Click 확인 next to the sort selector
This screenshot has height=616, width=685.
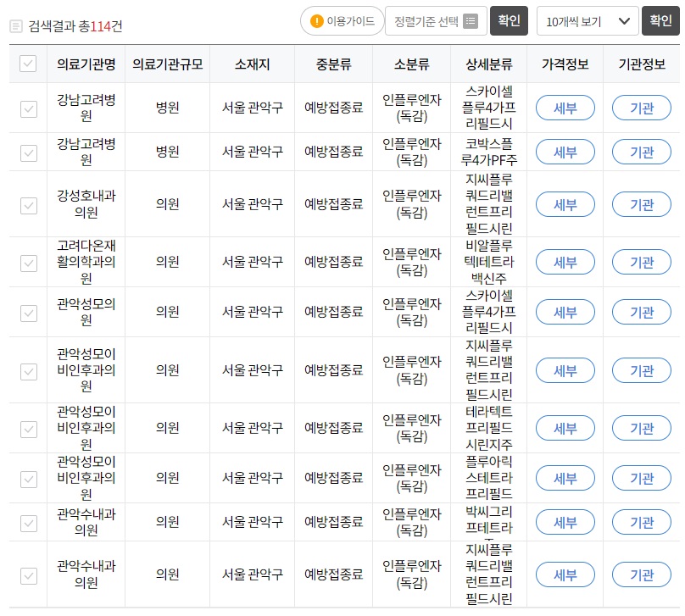pyautogui.click(x=509, y=21)
